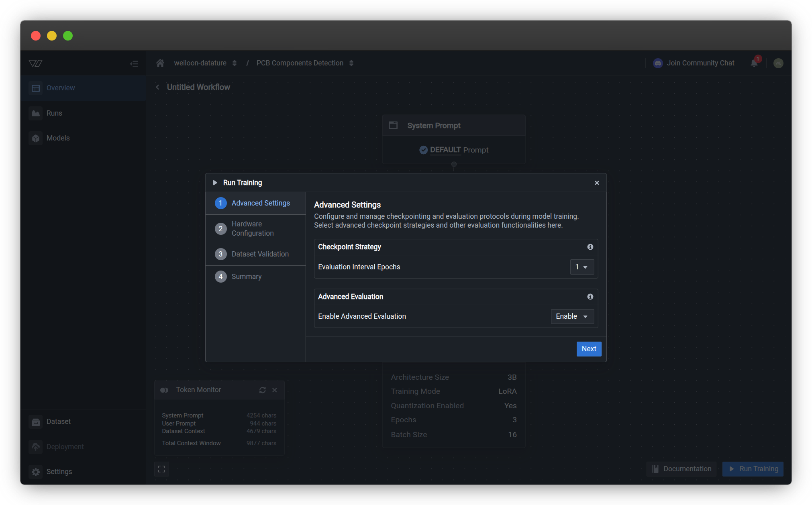812x505 pixels.
Task: Click the Checkpoint Strategy info icon
Action: click(590, 247)
